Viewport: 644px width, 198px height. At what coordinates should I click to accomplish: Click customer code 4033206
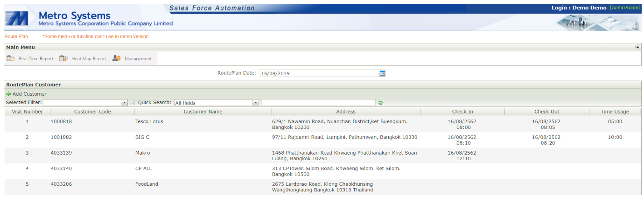click(x=62, y=184)
